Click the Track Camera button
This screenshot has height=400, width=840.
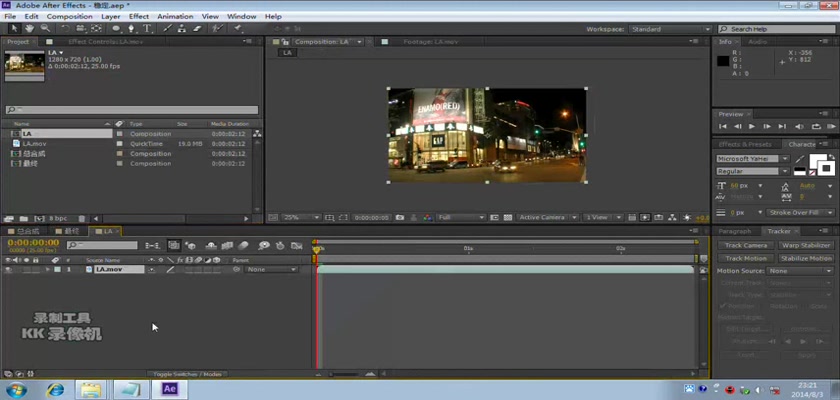pyautogui.click(x=746, y=245)
